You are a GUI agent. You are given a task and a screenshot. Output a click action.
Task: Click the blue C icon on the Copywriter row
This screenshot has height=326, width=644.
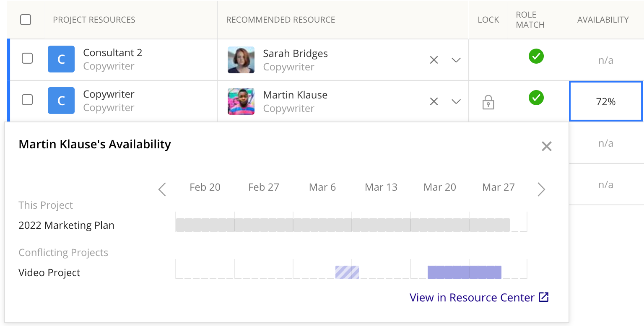pyautogui.click(x=61, y=101)
